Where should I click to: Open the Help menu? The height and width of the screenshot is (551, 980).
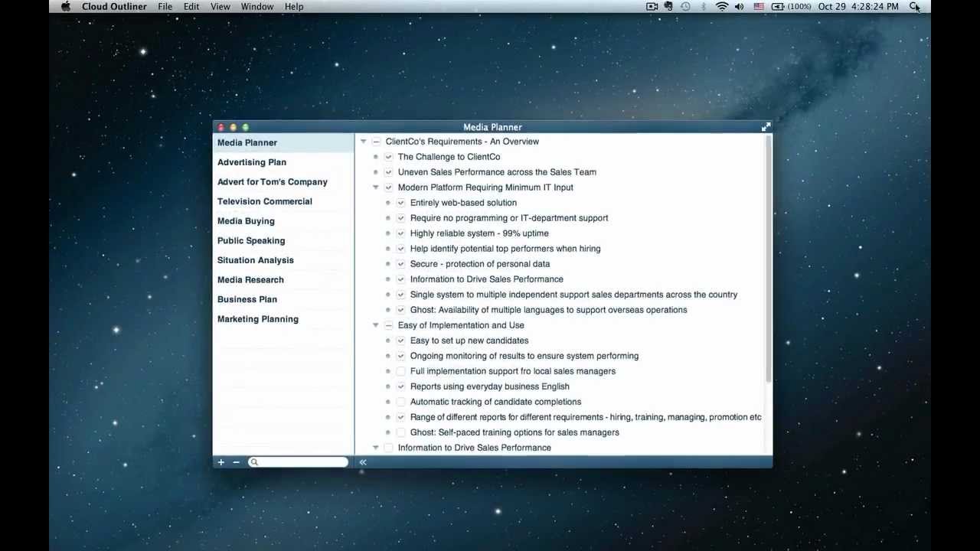[x=294, y=6]
